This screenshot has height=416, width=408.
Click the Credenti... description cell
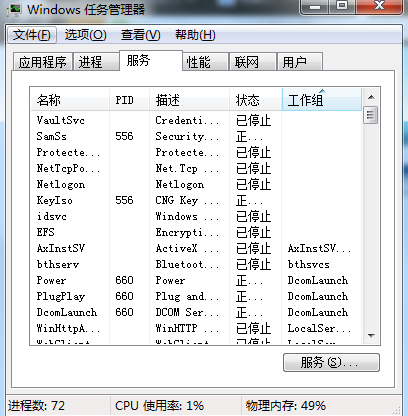[x=187, y=120]
